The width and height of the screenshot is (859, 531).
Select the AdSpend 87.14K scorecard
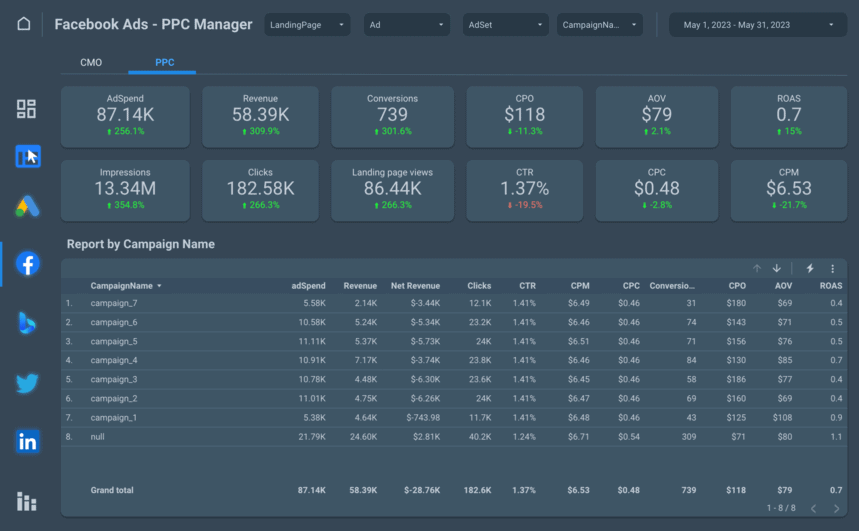(x=125, y=116)
